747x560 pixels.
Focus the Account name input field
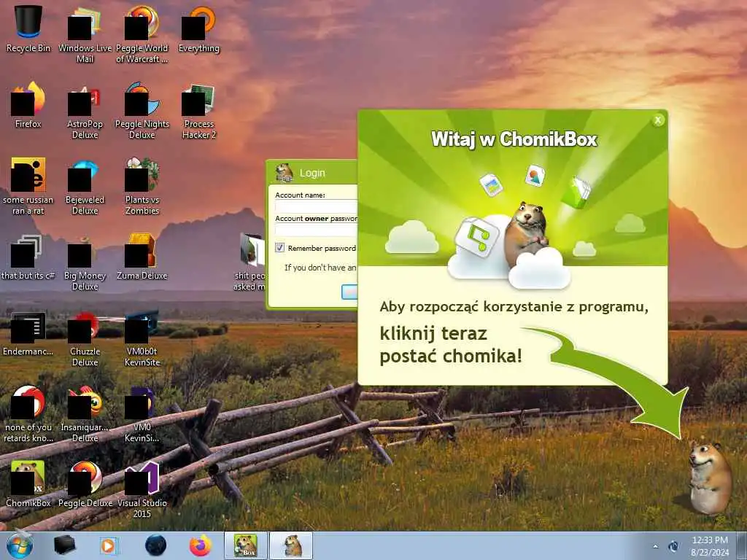coord(316,206)
